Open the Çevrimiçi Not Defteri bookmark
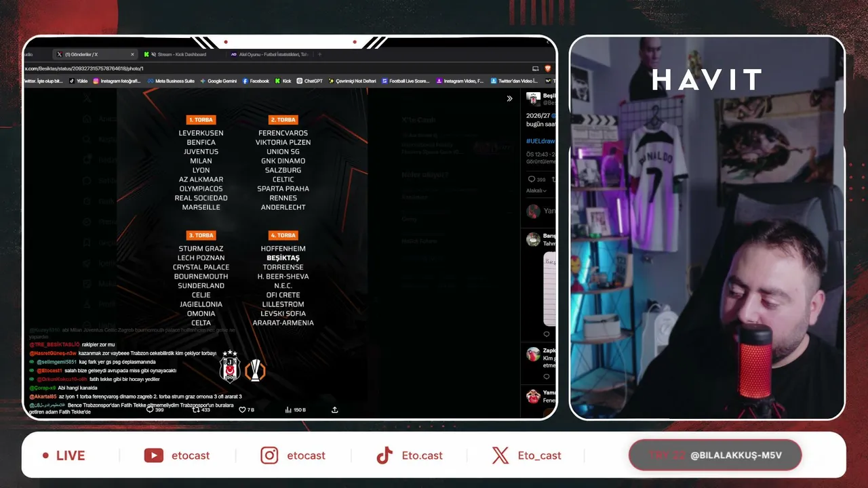 pos(353,81)
